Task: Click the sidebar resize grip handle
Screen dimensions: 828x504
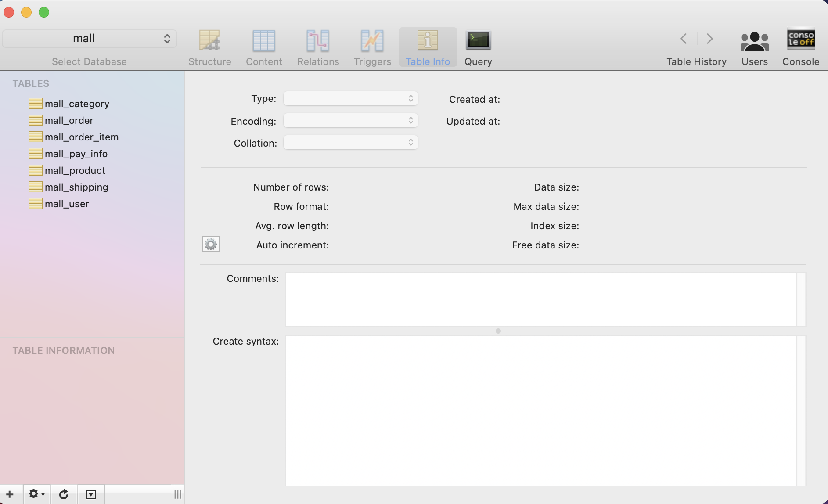Action: [x=177, y=494]
